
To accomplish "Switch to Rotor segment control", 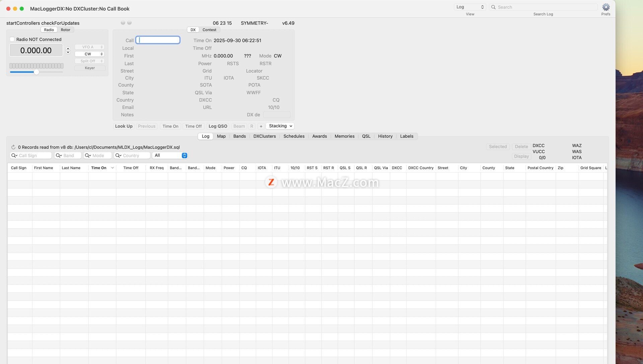I will coord(65,30).
